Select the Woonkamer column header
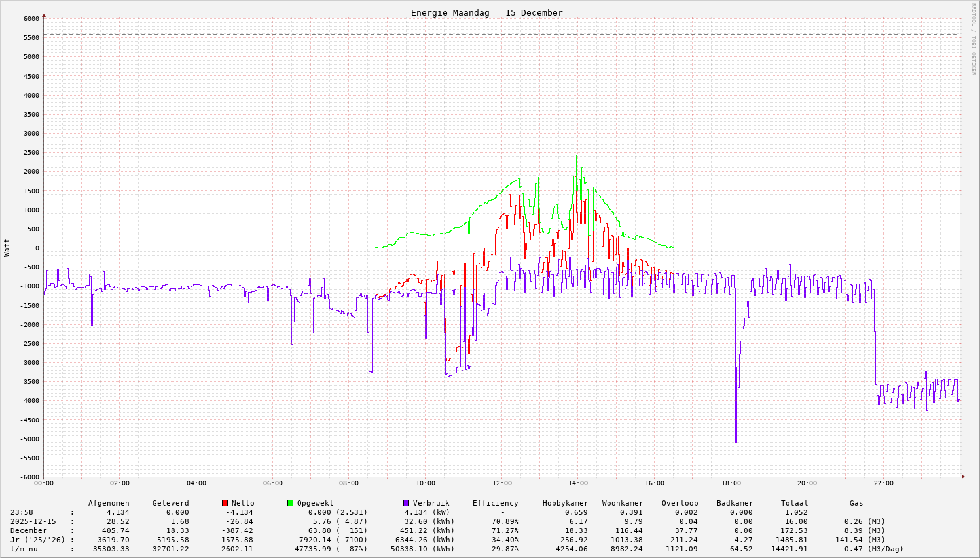 coord(623,503)
